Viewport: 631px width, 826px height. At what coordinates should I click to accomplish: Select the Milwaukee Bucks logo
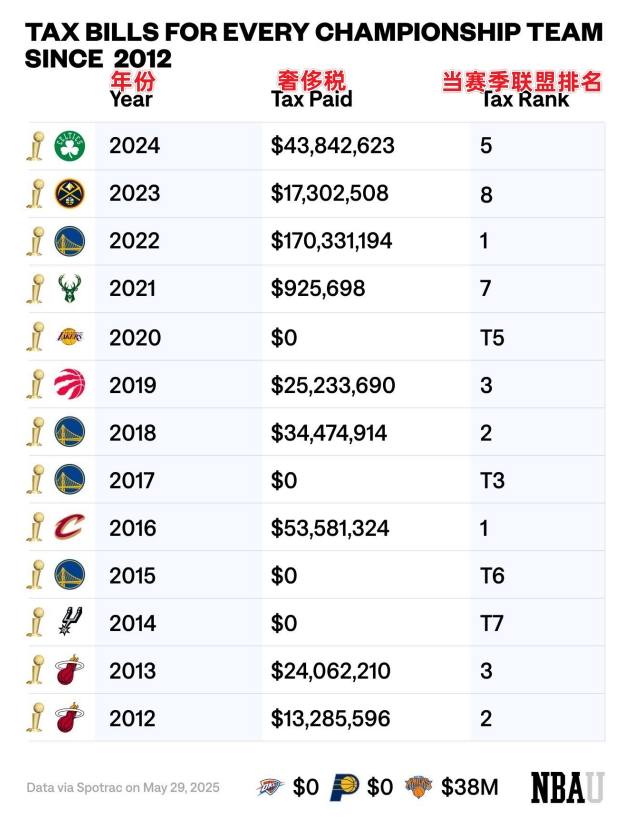coord(70,288)
